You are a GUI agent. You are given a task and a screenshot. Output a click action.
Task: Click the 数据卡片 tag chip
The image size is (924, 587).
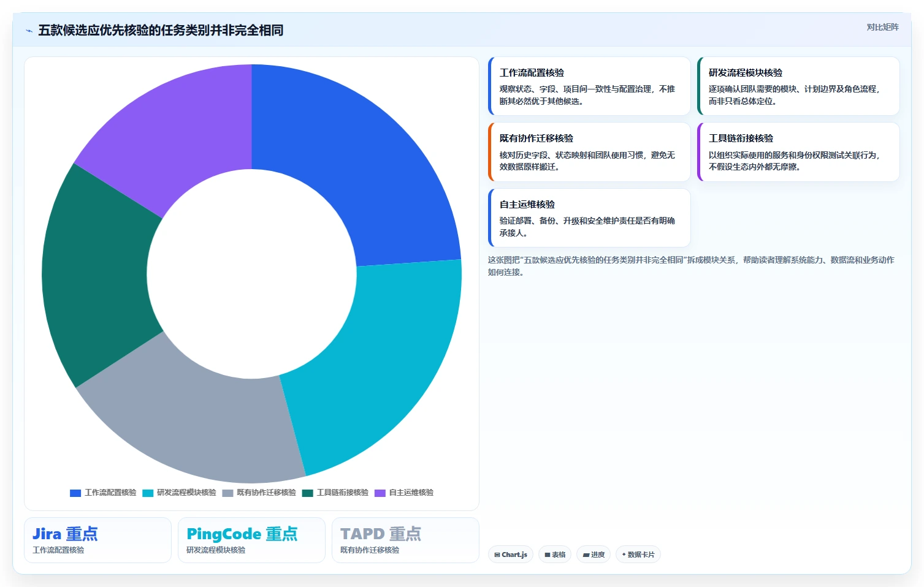coord(638,555)
